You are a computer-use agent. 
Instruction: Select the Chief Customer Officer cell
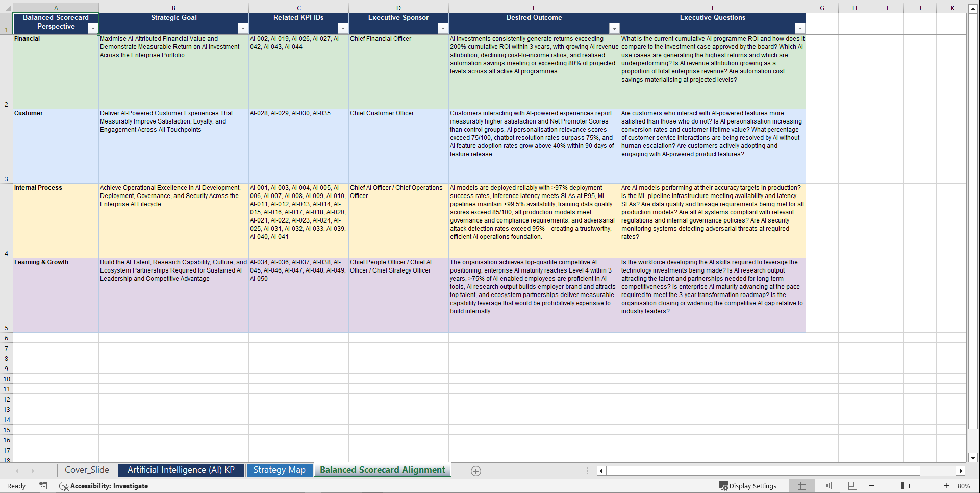pyautogui.click(x=398, y=146)
